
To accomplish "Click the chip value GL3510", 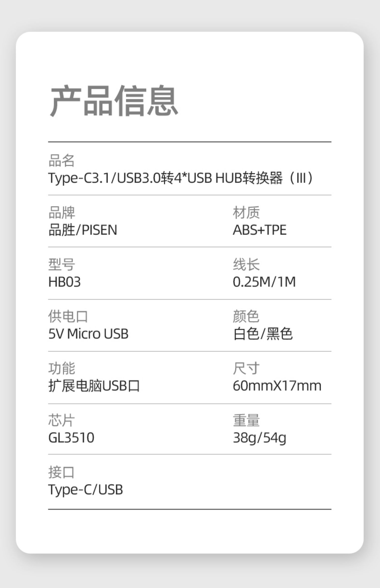I will pyautogui.click(x=71, y=438).
